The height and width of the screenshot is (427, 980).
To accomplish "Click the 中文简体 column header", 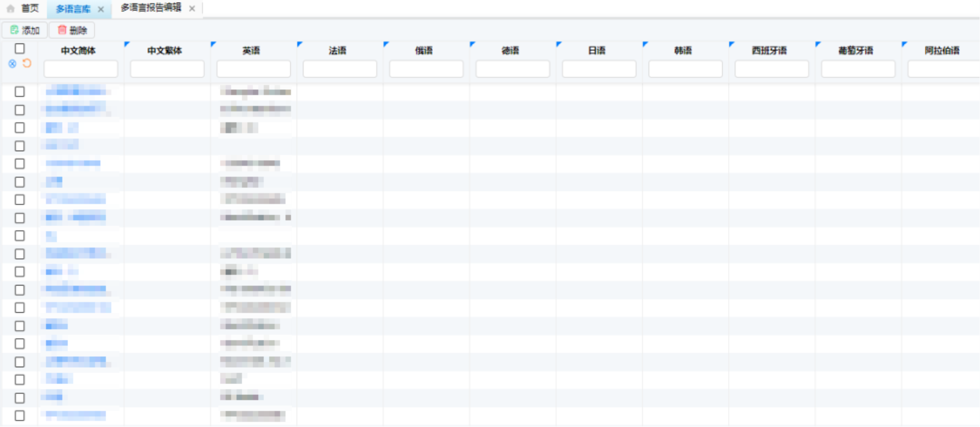I will click(x=78, y=51).
